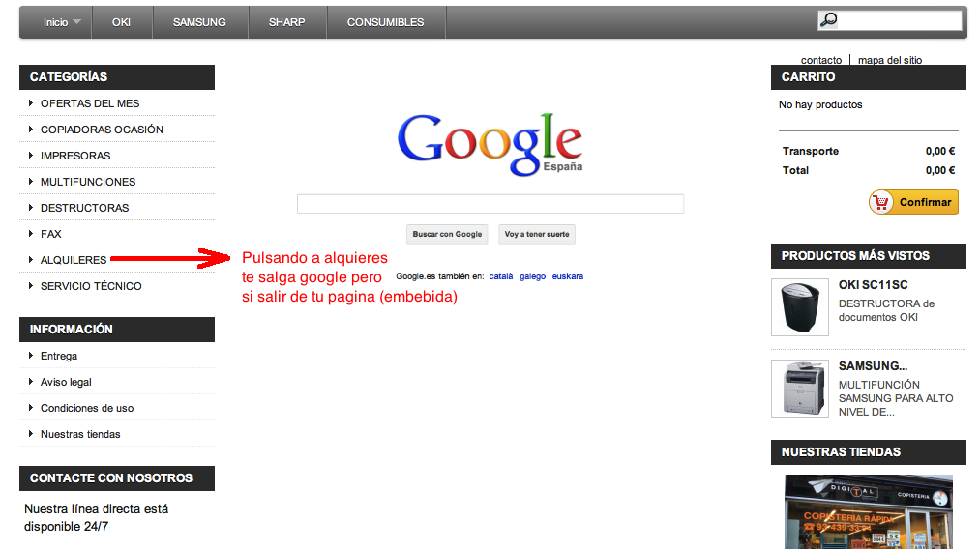Open the SAMSUNG... product title
The height and width of the screenshot is (549, 980).
pos(874,366)
